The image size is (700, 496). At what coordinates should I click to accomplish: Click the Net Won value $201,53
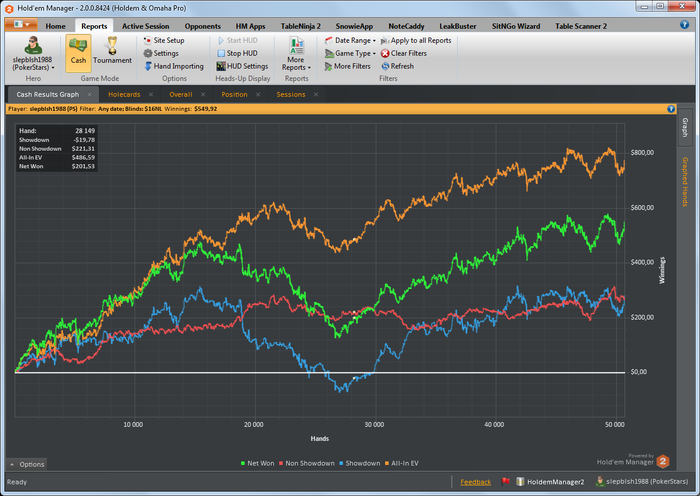tap(83, 167)
